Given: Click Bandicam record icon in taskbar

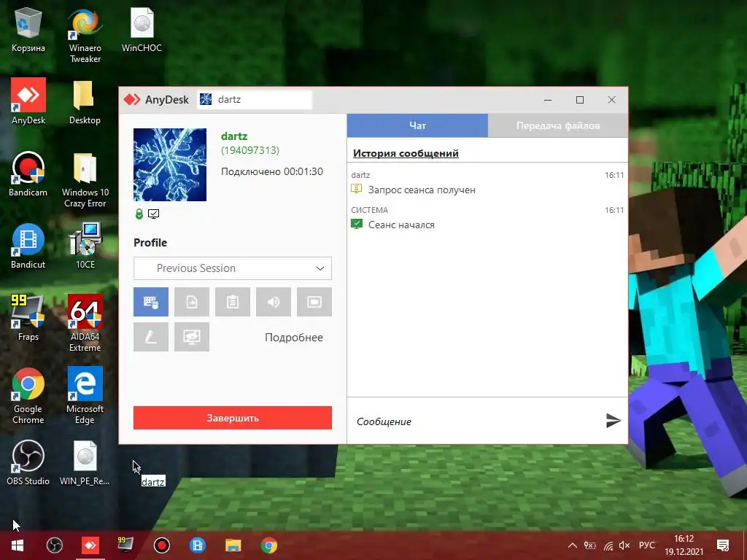Looking at the screenshot, I should pyautogui.click(x=161, y=545).
